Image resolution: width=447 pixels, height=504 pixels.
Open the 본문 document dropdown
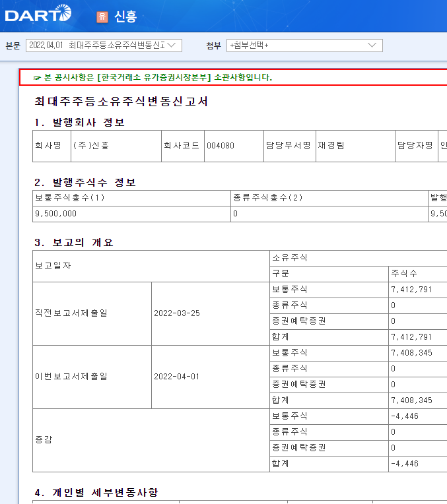(104, 46)
